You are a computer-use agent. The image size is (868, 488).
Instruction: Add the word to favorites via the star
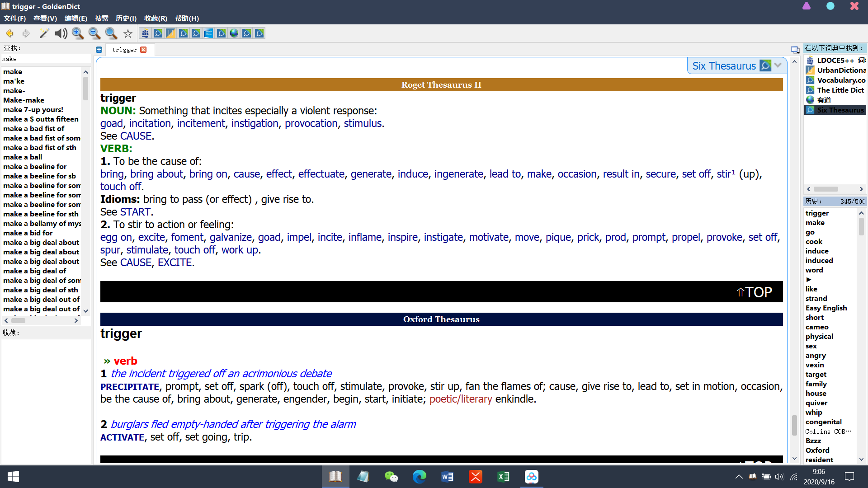[x=128, y=33]
